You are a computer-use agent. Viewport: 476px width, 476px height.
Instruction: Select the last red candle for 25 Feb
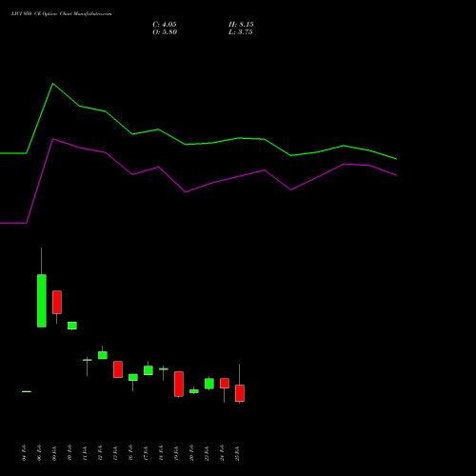click(240, 393)
